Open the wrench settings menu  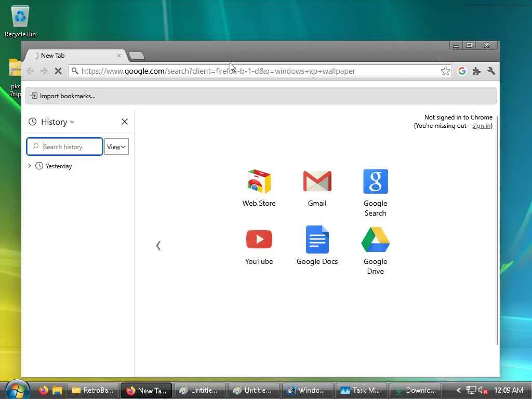tap(491, 71)
